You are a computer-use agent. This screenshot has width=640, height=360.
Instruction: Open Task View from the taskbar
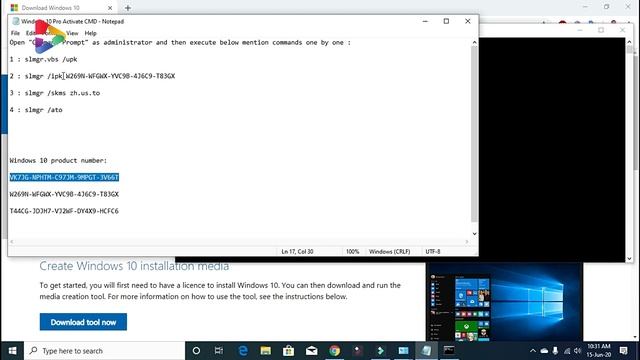click(x=219, y=351)
